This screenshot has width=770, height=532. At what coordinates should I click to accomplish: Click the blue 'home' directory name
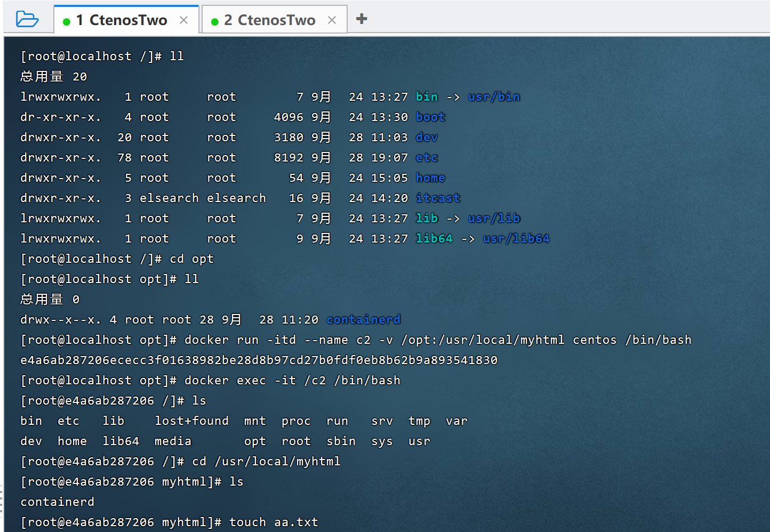430,178
